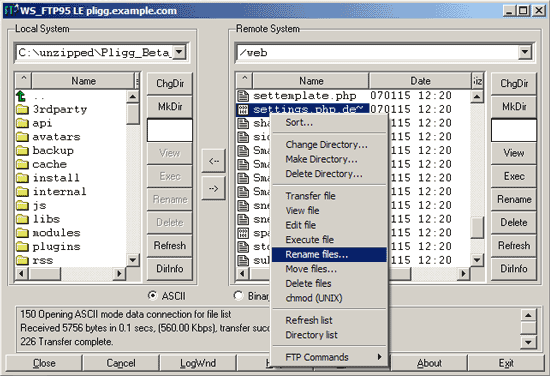Choose Rename files... in the context menu
Screen dimensions: 550x376
[329, 254]
